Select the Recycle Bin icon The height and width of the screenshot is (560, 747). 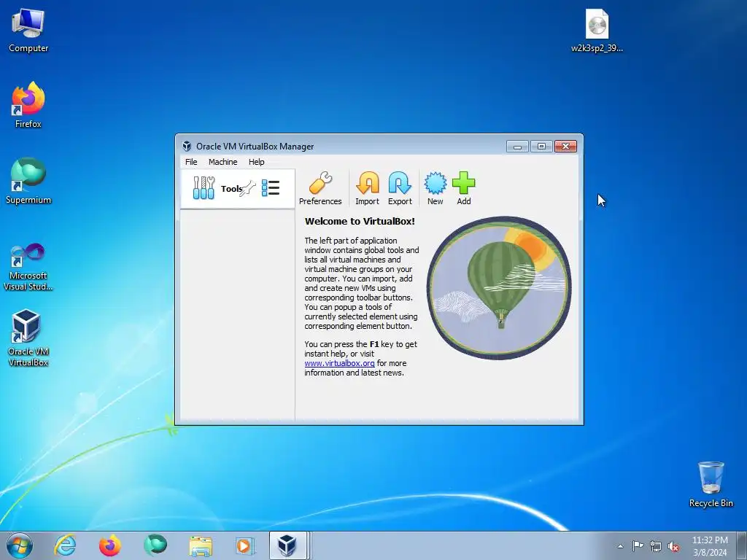711,484
